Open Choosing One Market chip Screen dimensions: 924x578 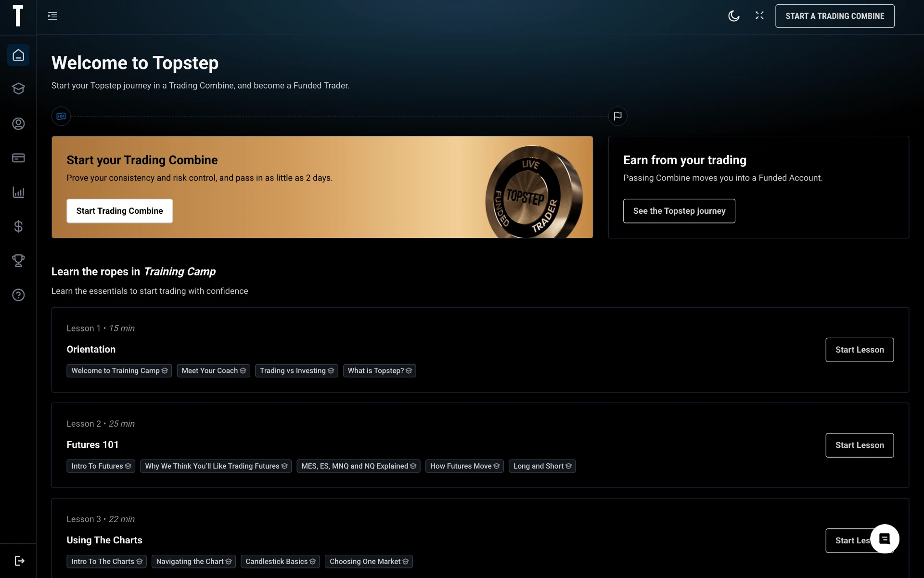369,561
